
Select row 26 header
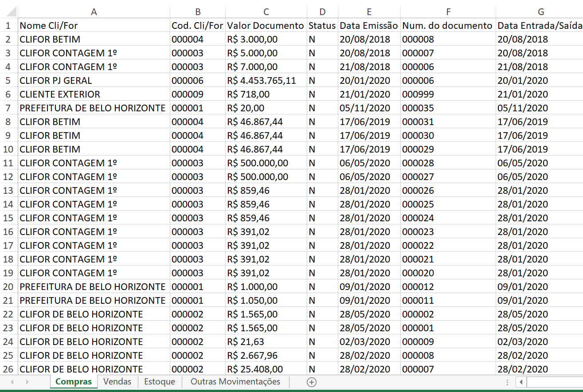pyautogui.click(x=9, y=369)
